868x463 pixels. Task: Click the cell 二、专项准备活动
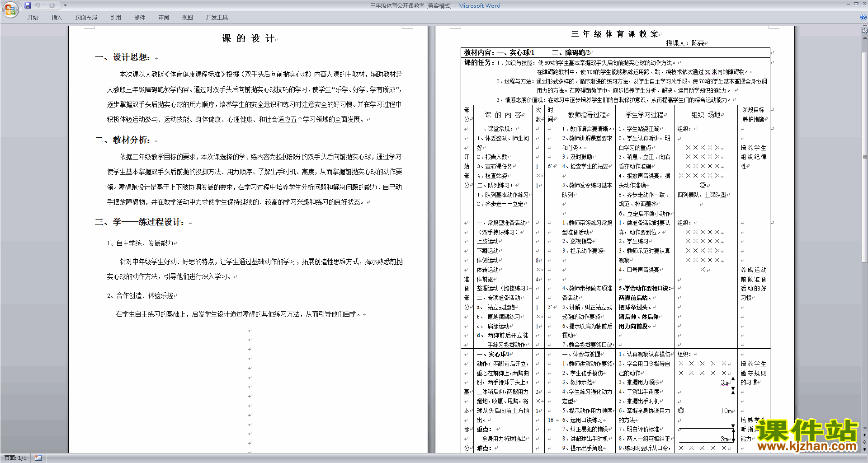pos(499,298)
